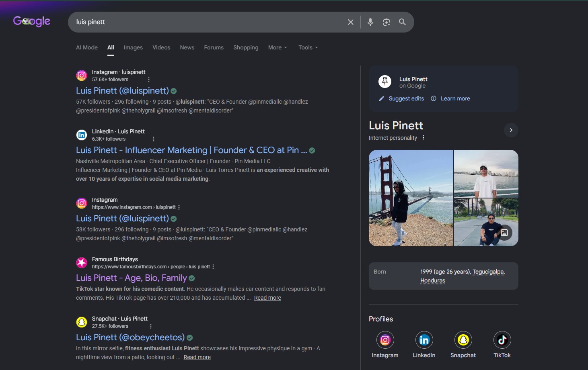Start voice search with microphone icon
This screenshot has height=370, width=588.
(x=370, y=22)
